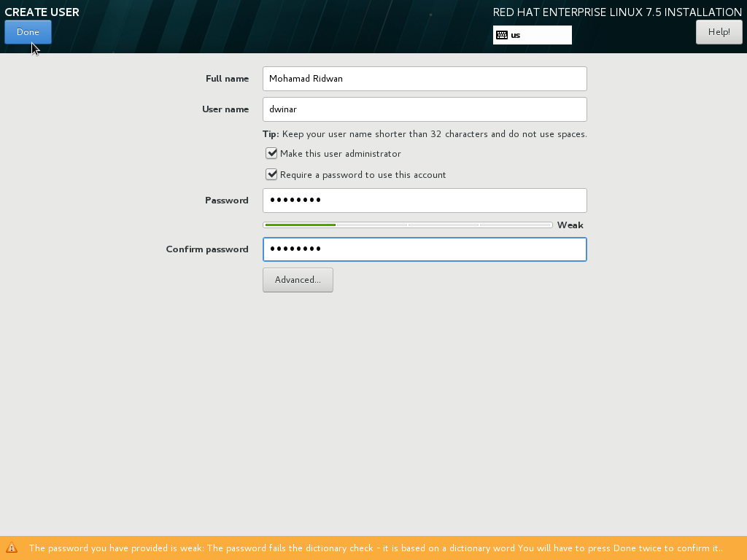Open the Help! button

tap(719, 32)
